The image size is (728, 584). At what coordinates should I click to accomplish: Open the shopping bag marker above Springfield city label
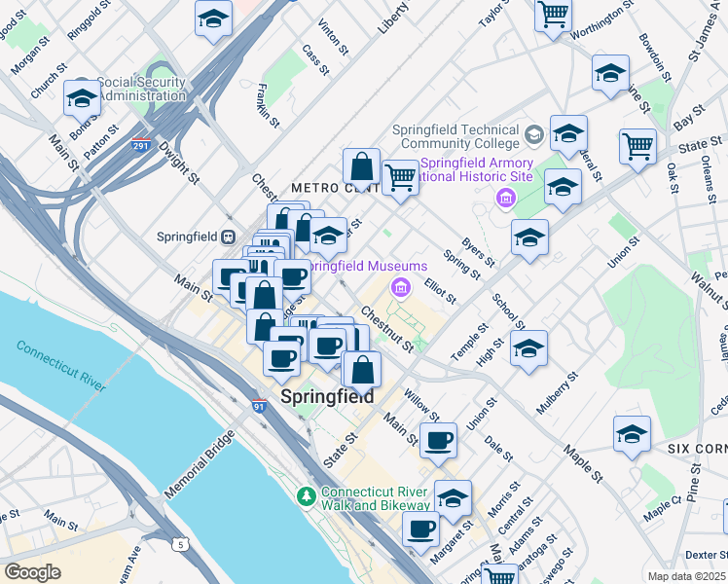(363, 370)
